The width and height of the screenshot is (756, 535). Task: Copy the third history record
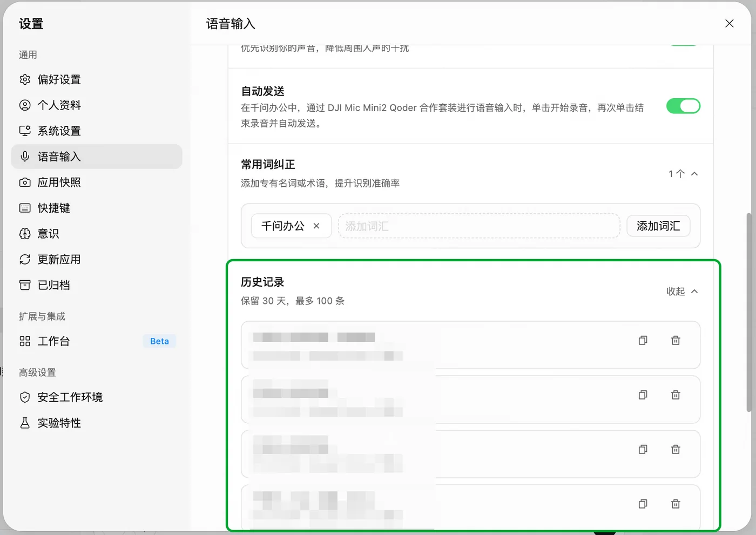pos(643,449)
